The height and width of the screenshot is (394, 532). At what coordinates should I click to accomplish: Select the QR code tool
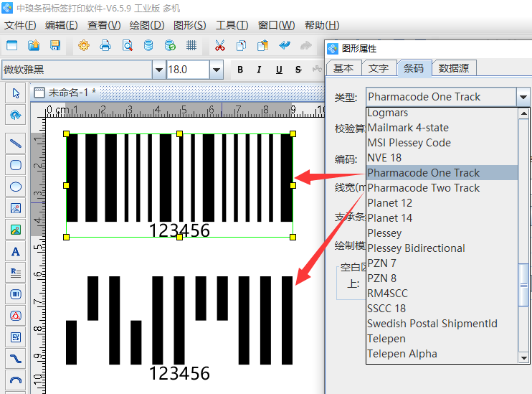coord(16,337)
